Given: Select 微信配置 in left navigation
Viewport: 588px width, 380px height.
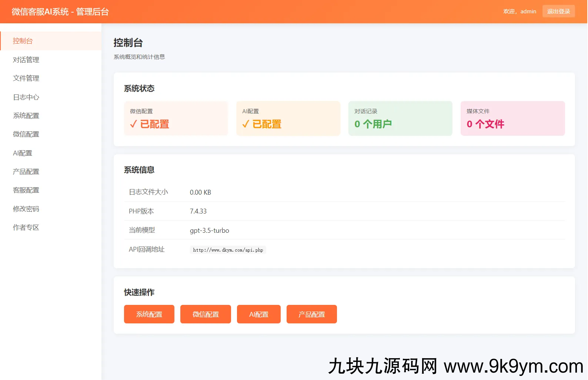Looking at the screenshot, I should (26, 134).
